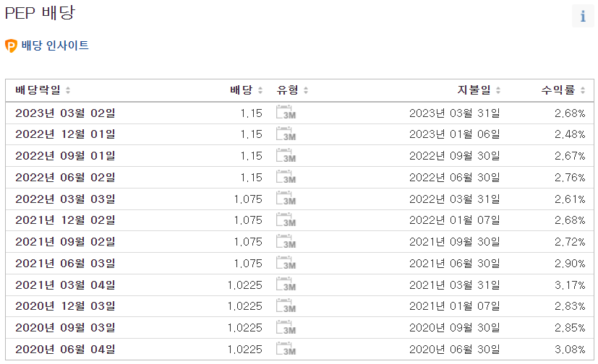598x364 pixels.
Task: Click the 3M icon in 2020년 09월 03일 row
Action: click(286, 328)
